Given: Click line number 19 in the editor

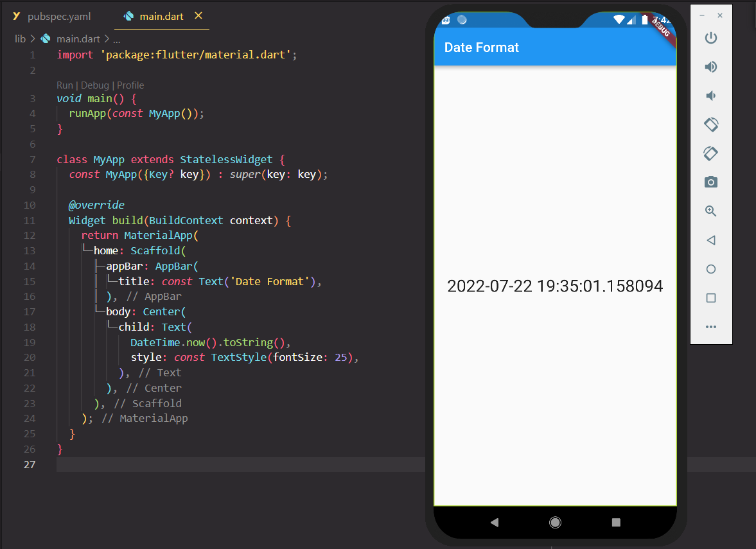Looking at the screenshot, I should [30, 342].
